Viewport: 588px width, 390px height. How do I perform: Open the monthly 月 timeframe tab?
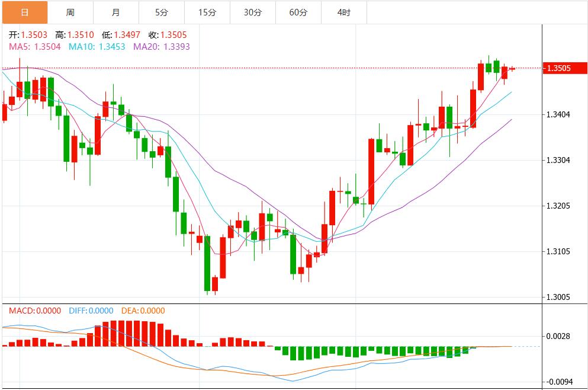point(116,12)
